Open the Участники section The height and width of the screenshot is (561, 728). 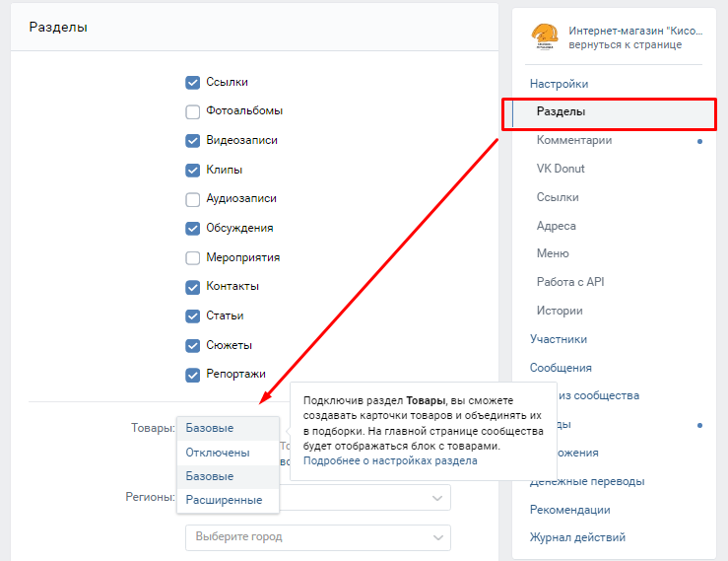(559, 339)
